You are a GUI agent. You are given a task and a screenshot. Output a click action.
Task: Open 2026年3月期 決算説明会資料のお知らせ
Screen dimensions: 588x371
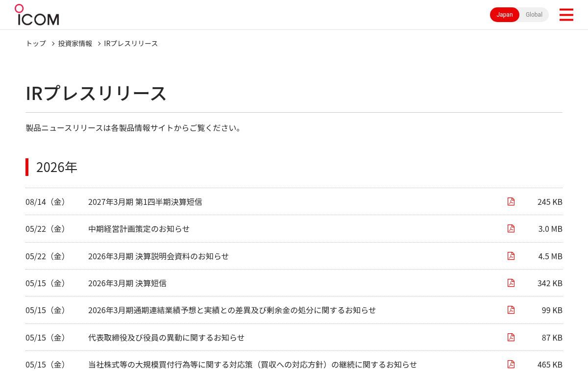pos(158,256)
